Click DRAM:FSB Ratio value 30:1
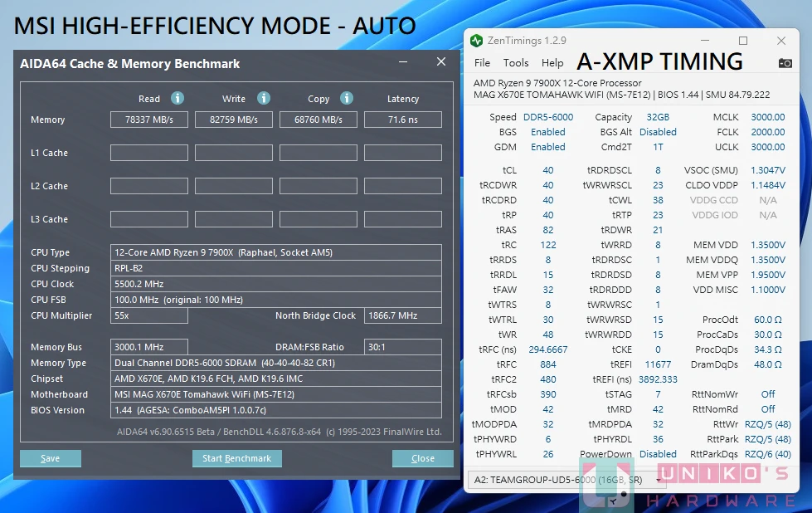The image size is (812, 513). coord(403,347)
